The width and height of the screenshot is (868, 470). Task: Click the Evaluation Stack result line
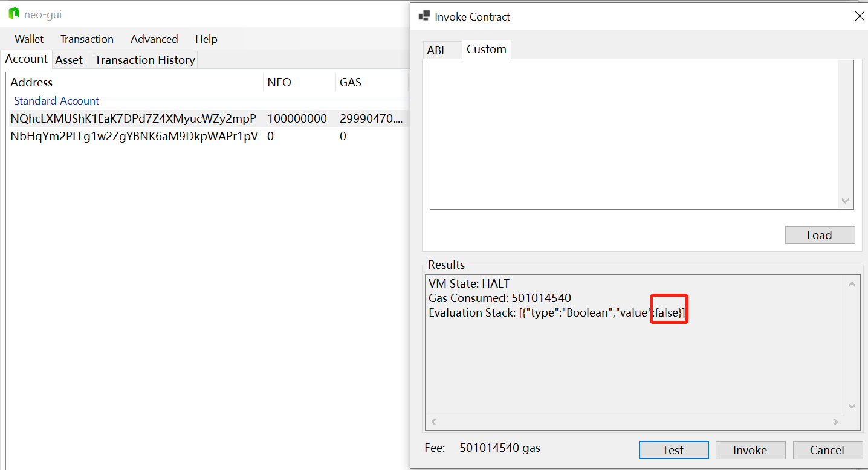pyautogui.click(x=557, y=312)
